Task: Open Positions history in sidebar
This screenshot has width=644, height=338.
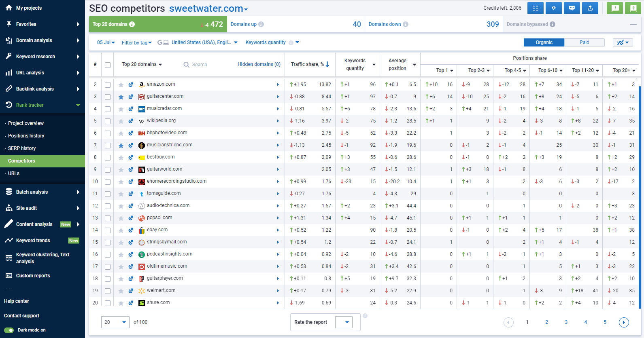Action: coord(26,136)
